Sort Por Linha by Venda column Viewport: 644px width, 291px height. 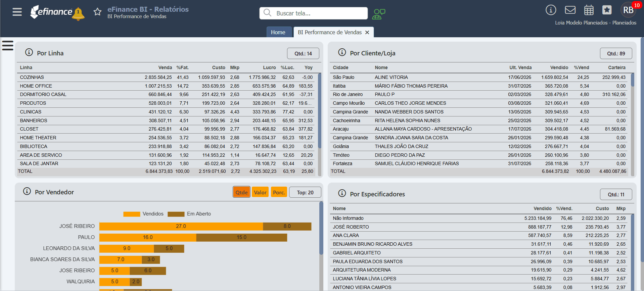[165, 67]
